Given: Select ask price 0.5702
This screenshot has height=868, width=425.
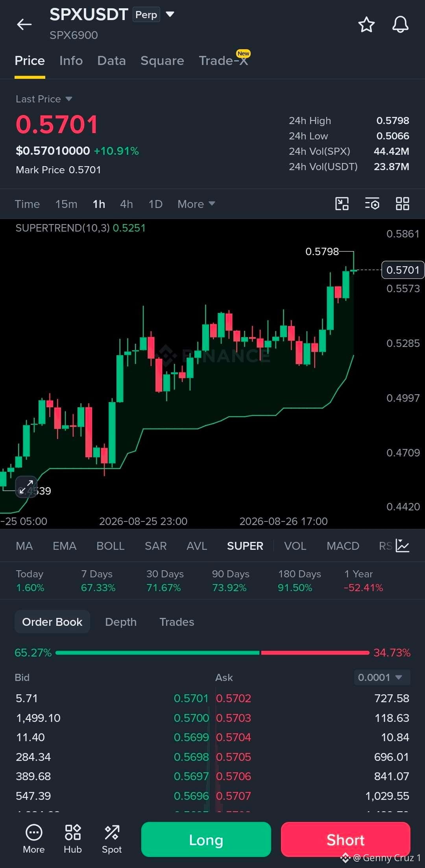Looking at the screenshot, I should point(233,698).
